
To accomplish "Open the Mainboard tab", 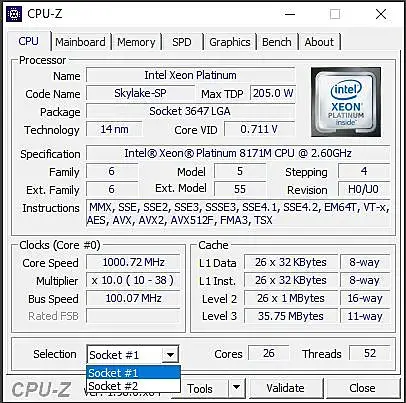I will 80,42.
